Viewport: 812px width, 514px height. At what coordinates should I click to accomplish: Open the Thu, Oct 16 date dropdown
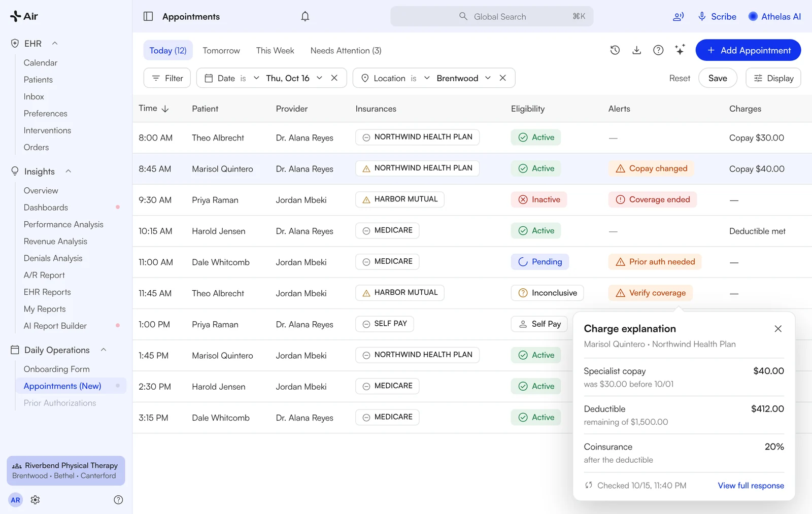tap(294, 78)
